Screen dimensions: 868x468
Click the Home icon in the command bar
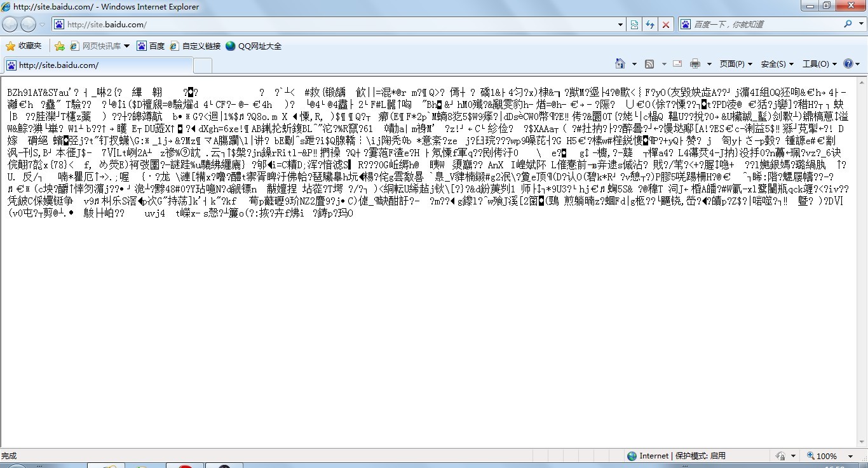click(x=621, y=64)
